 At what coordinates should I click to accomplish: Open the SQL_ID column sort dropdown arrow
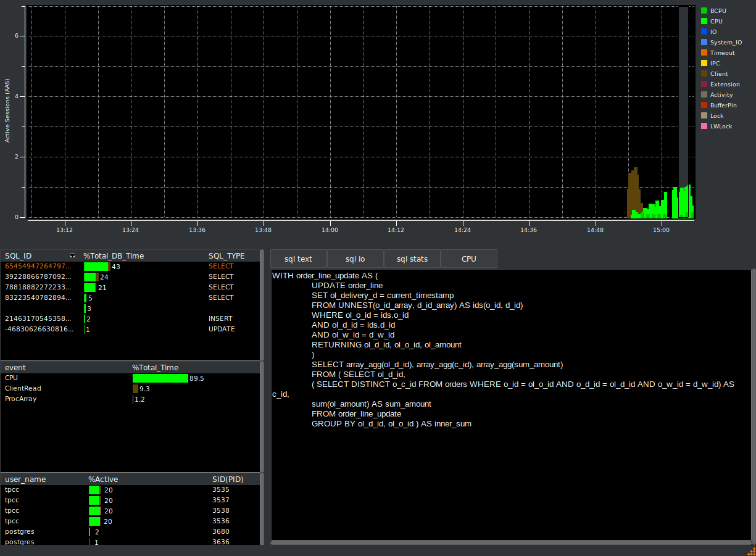pos(73,256)
